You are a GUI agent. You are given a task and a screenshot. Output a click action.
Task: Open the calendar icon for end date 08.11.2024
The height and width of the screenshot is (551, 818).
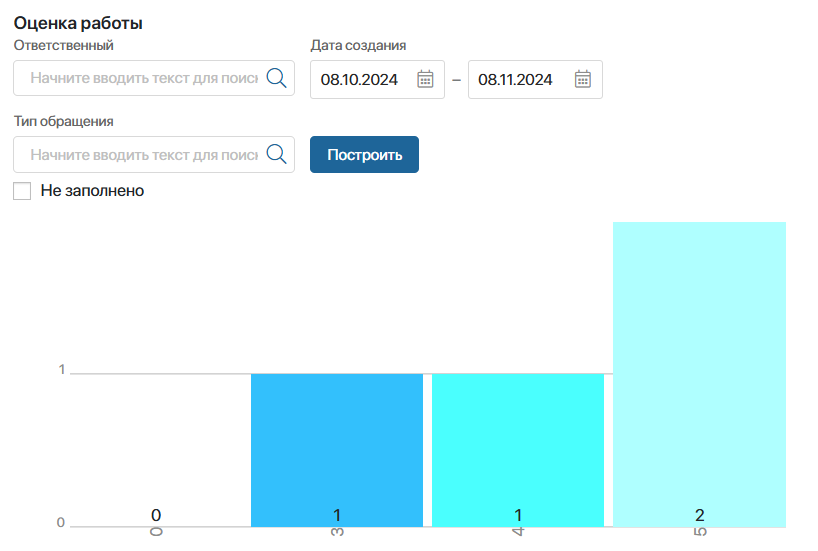click(583, 79)
